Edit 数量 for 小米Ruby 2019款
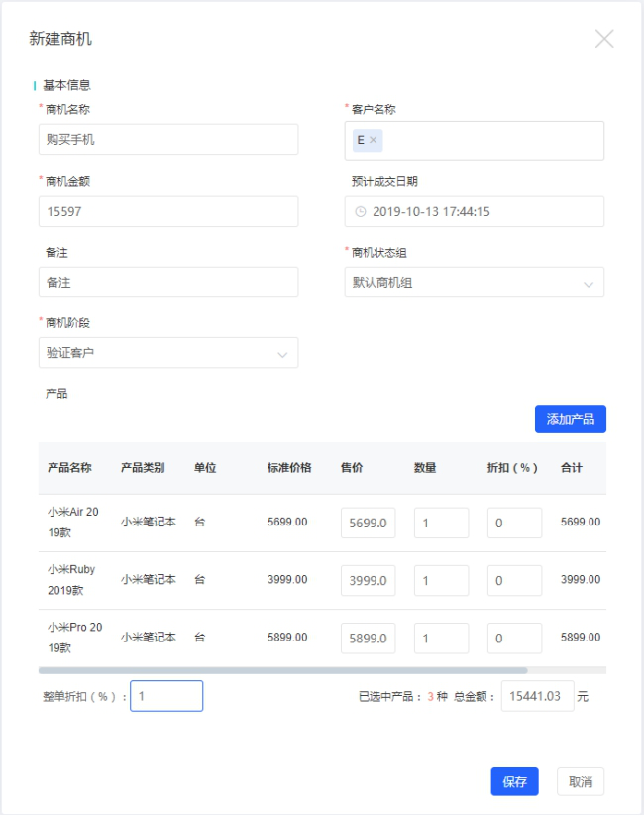Image resolution: width=644 pixels, height=816 pixels. coord(441,580)
